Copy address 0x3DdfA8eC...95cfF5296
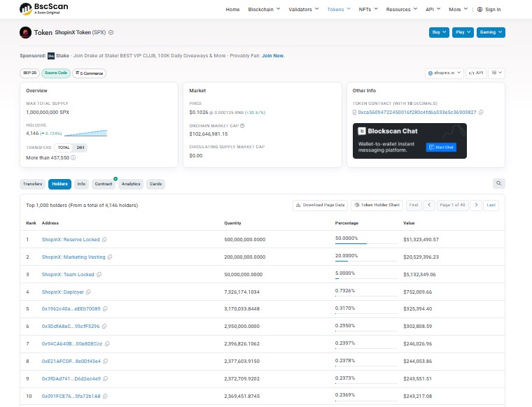Viewport: 532px width, 407px height. point(104,327)
